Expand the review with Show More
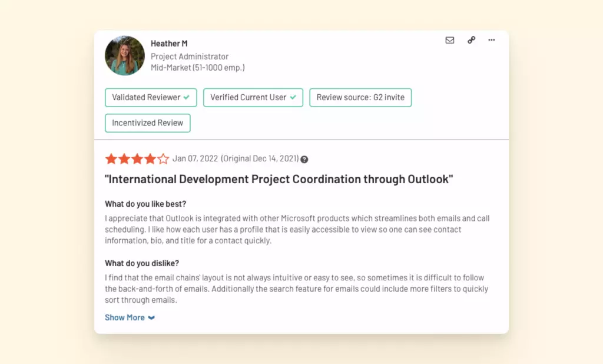603x364 pixels. 130,317
